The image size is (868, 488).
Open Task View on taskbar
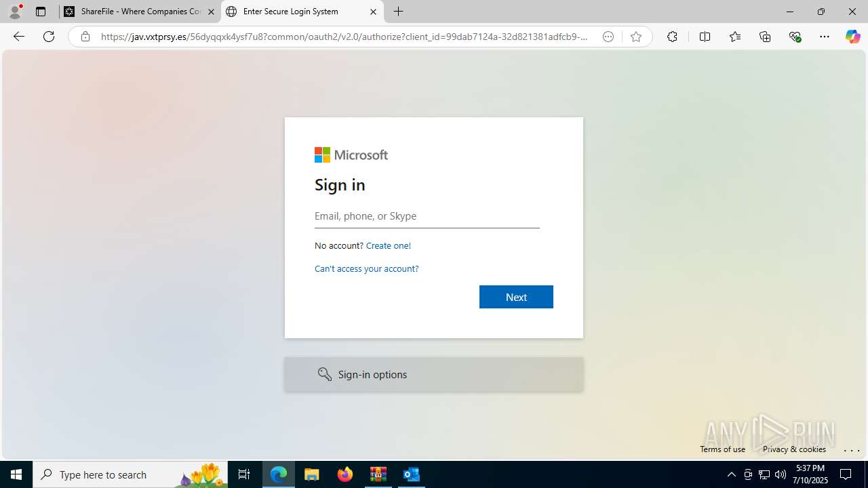(244, 474)
